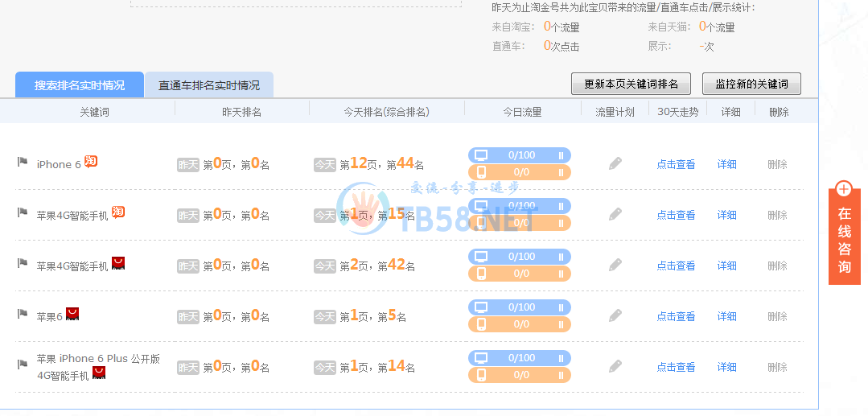This screenshot has width=868, height=416.
Task: Click today's rank 第1页，第14名
Action: pyautogui.click(x=377, y=367)
